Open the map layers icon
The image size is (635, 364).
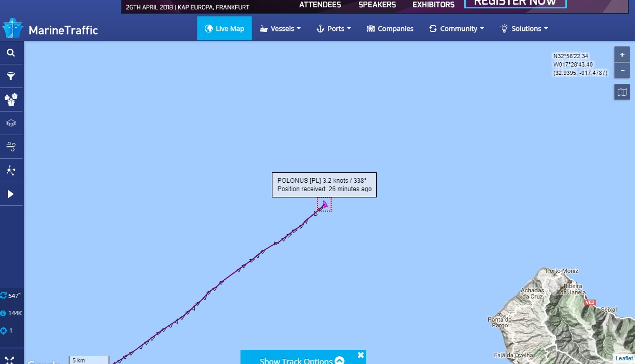pyautogui.click(x=11, y=123)
